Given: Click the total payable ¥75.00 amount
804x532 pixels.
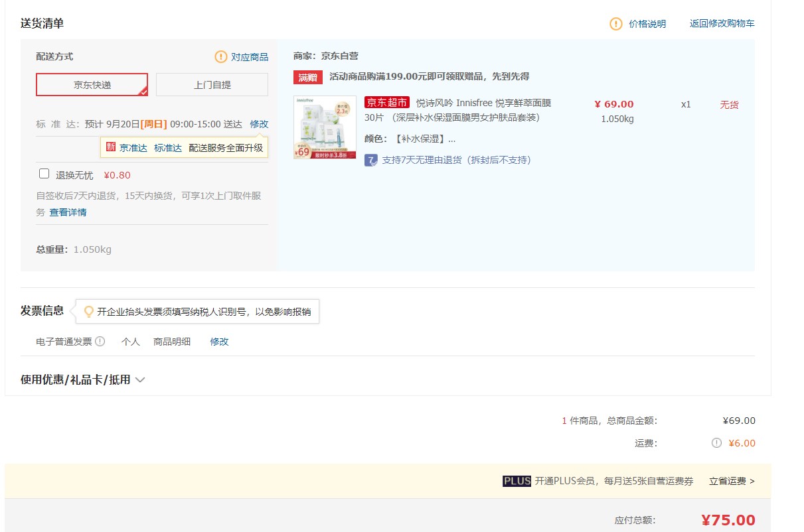Looking at the screenshot, I should tap(728, 520).
